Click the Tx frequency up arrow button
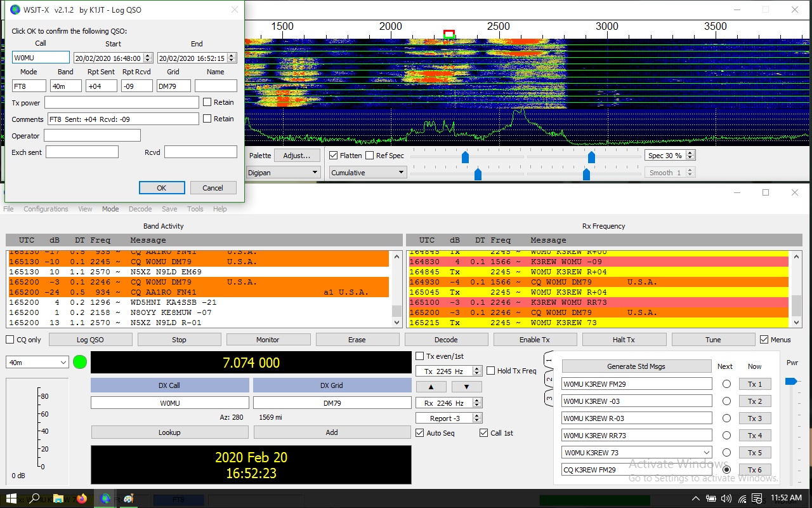 pos(431,386)
